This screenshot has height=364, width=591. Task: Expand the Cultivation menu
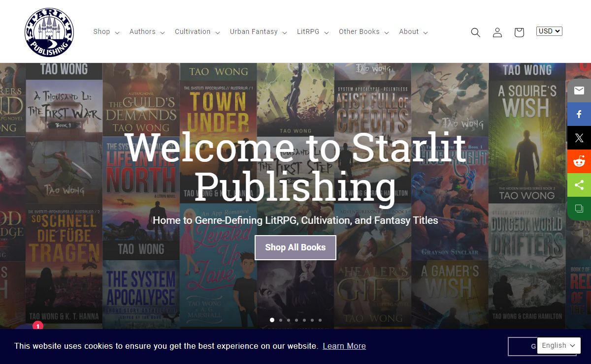pyautogui.click(x=197, y=31)
